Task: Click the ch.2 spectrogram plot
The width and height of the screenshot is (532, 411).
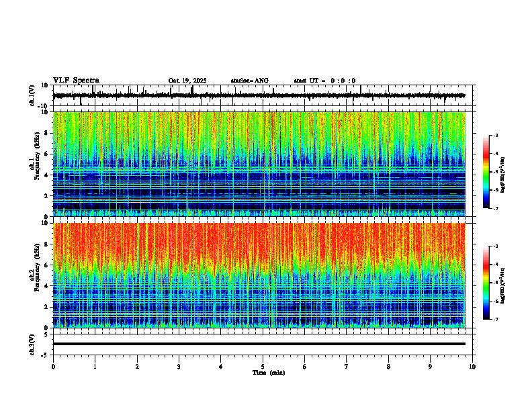Action: [x=259, y=275]
